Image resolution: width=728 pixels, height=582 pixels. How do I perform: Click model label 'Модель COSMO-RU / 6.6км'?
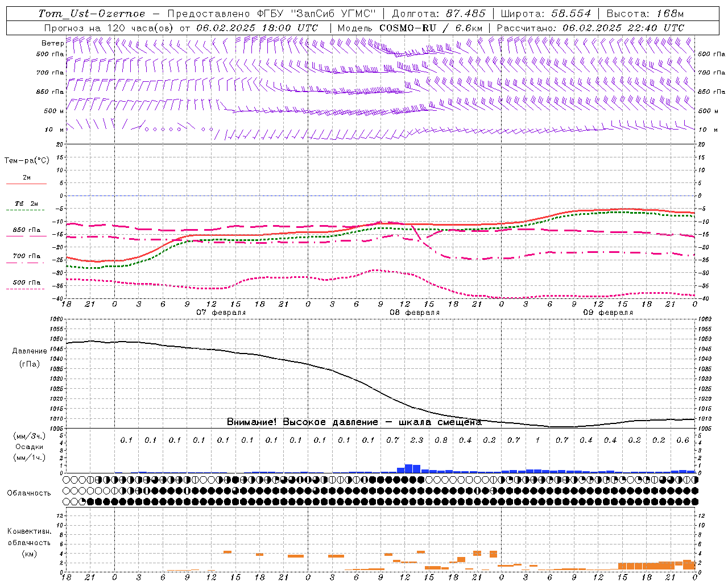click(410, 28)
